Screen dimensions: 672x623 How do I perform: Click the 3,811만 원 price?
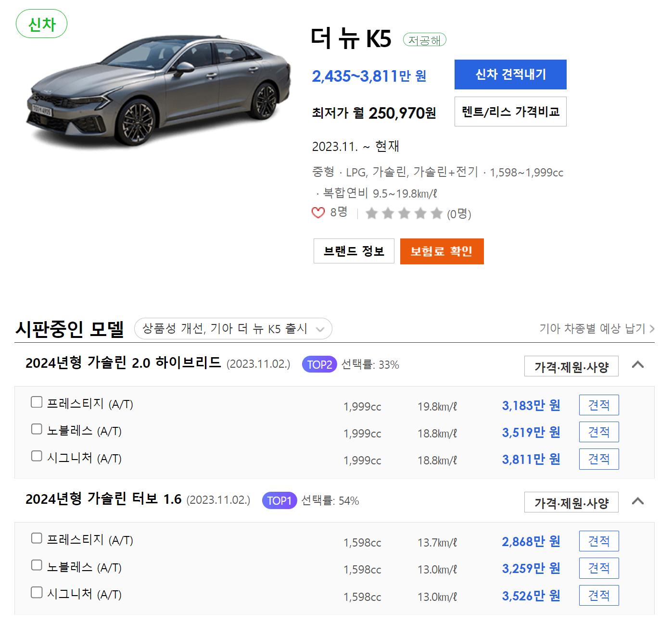click(531, 459)
